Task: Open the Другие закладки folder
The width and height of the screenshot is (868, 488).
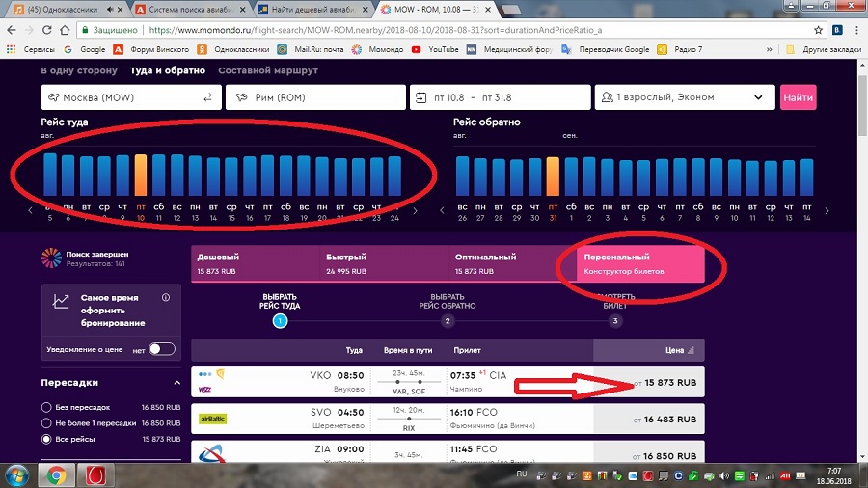Action: 825,49
